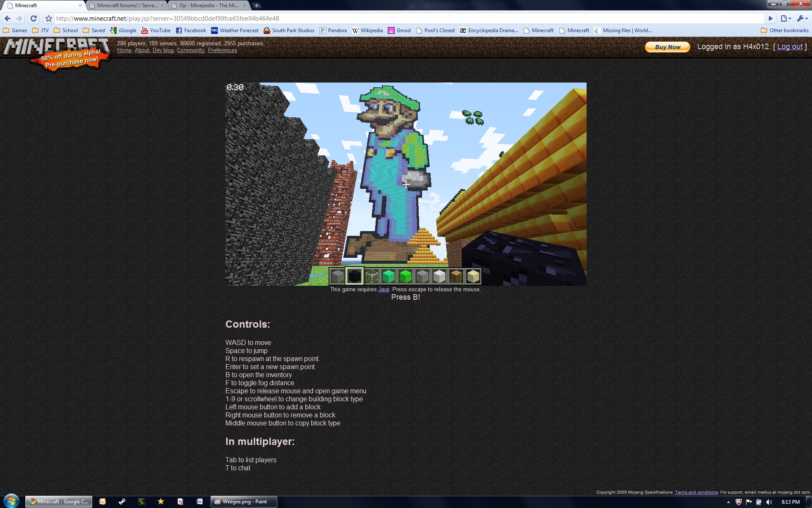Click the Buy Now button

pos(667,47)
